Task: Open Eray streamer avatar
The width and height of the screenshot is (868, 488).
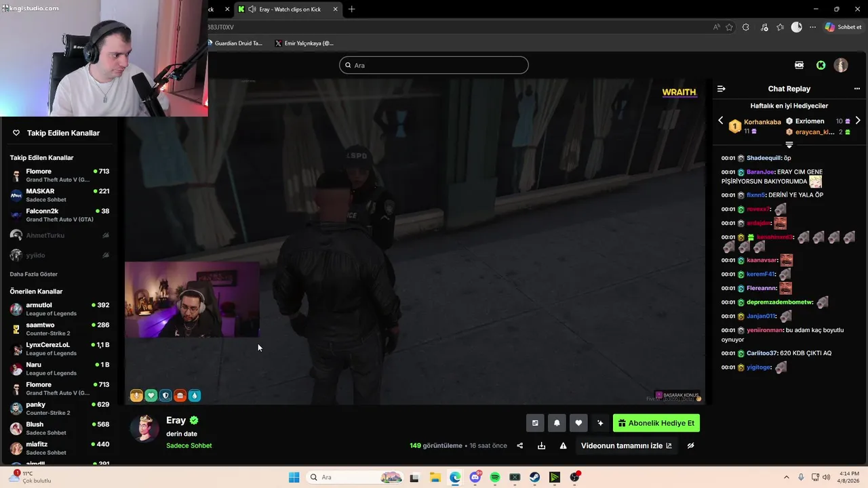Action: coord(144,428)
